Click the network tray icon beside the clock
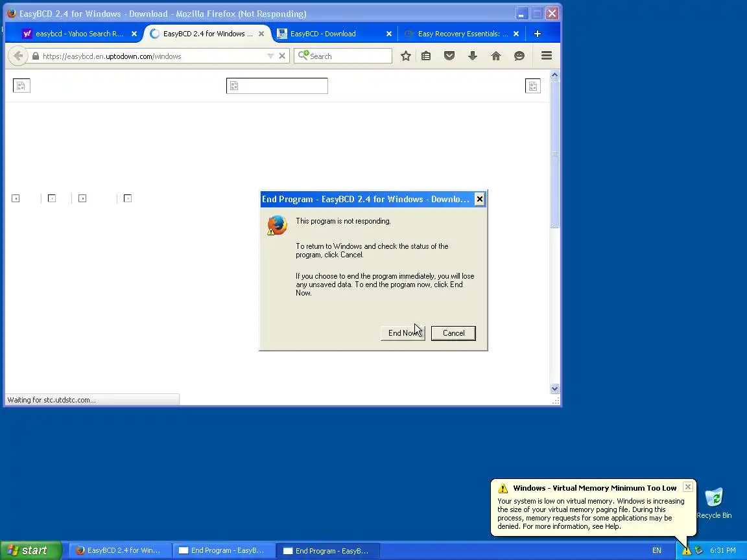The width and height of the screenshot is (747, 560). 698,550
